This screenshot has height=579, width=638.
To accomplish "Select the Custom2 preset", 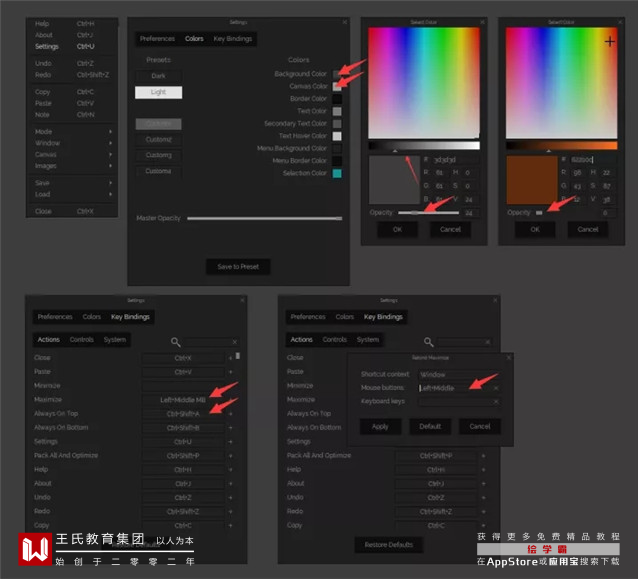I will pyautogui.click(x=158, y=140).
